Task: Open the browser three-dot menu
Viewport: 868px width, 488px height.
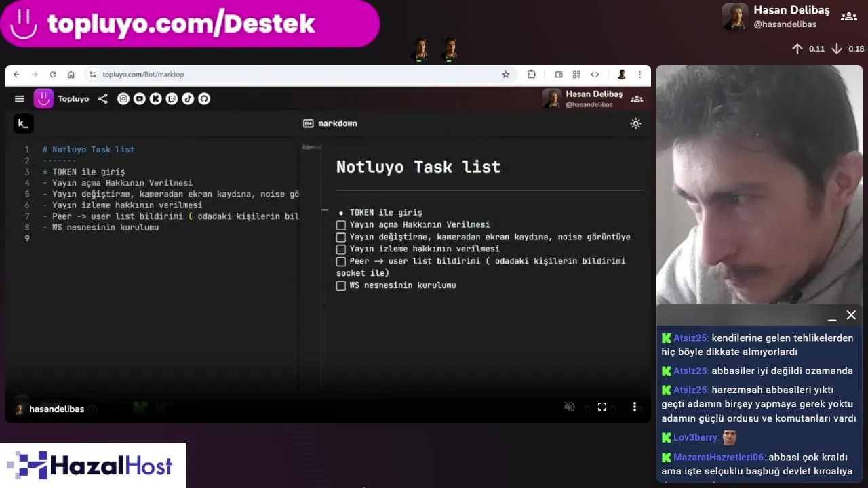Action: click(x=639, y=75)
